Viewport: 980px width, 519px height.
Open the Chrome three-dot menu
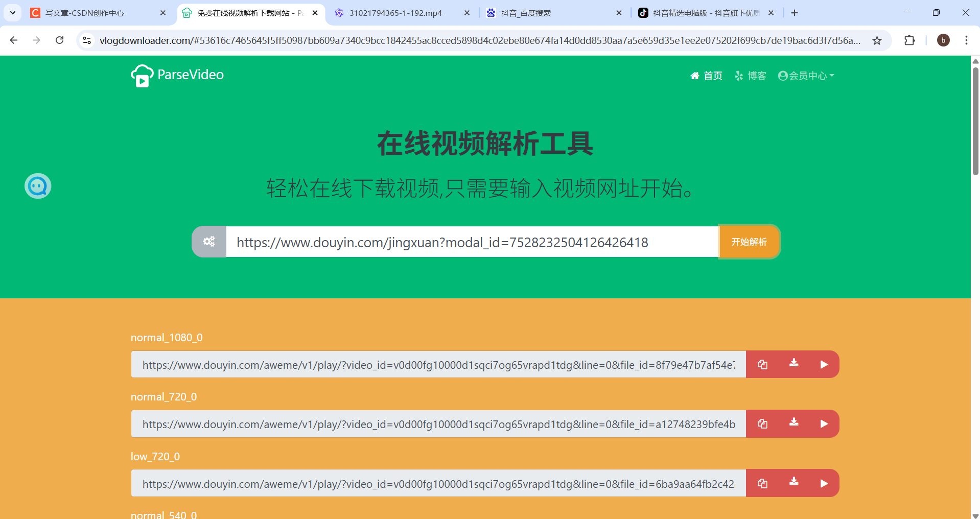click(966, 40)
